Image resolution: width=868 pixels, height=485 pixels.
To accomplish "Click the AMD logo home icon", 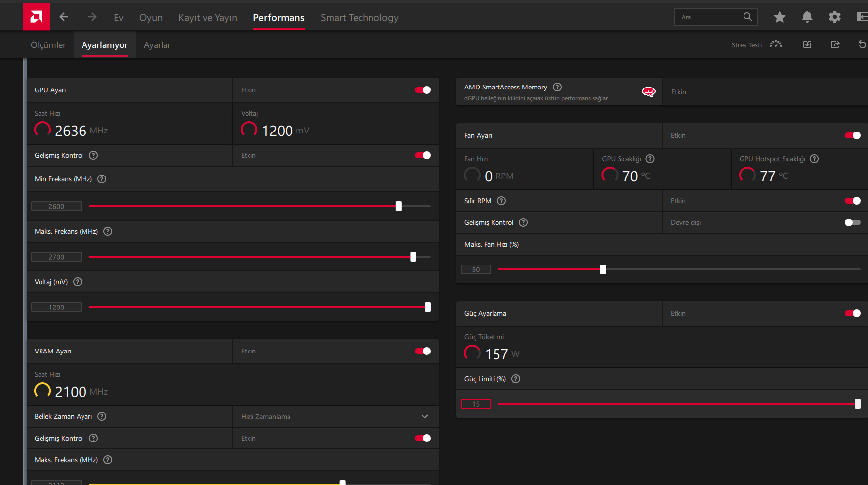I will pos(36,17).
